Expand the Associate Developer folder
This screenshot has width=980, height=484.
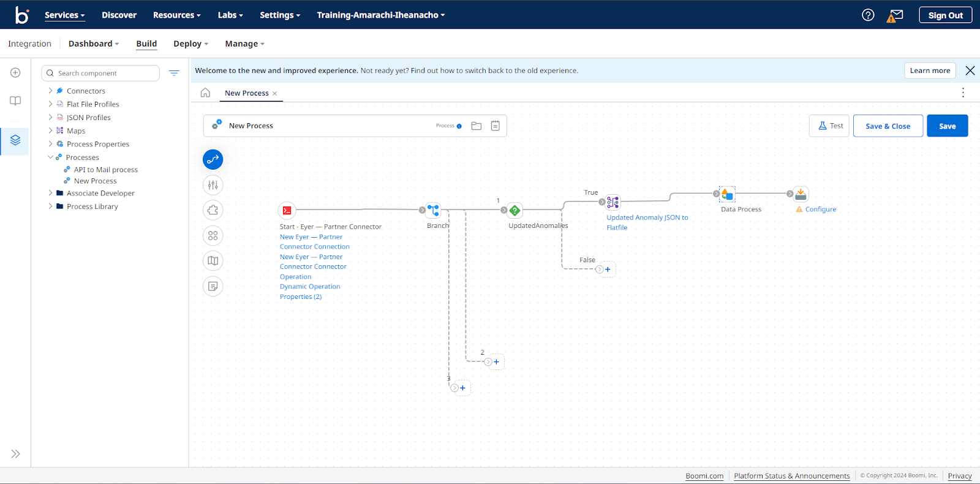click(x=50, y=193)
